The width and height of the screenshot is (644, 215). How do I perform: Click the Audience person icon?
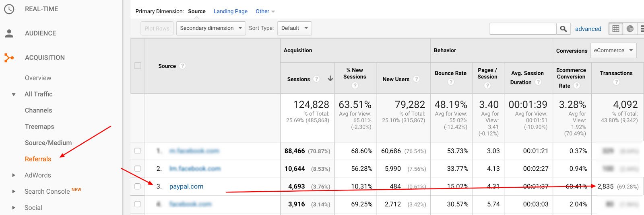(x=9, y=33)
